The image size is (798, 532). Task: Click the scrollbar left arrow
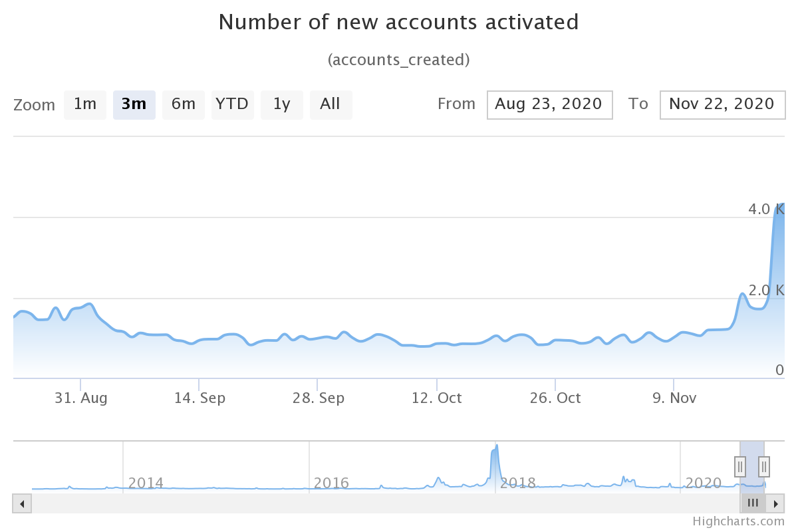click(22, 503)
